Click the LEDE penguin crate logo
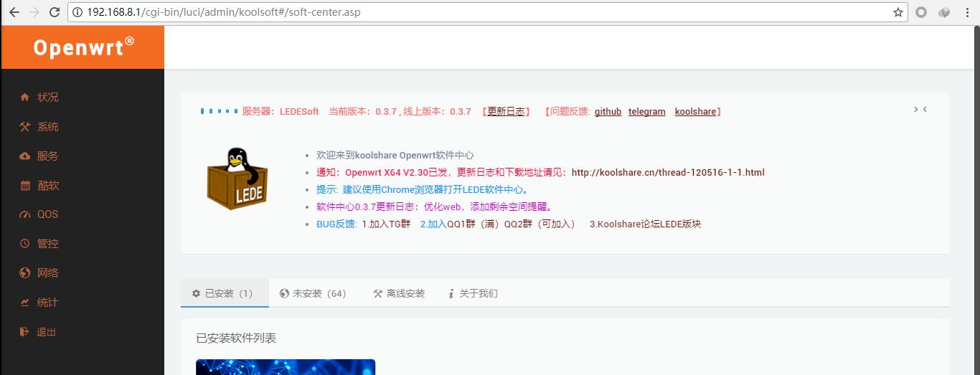The image size is (980, 375). pyautogui.click(x=237, y=179)
